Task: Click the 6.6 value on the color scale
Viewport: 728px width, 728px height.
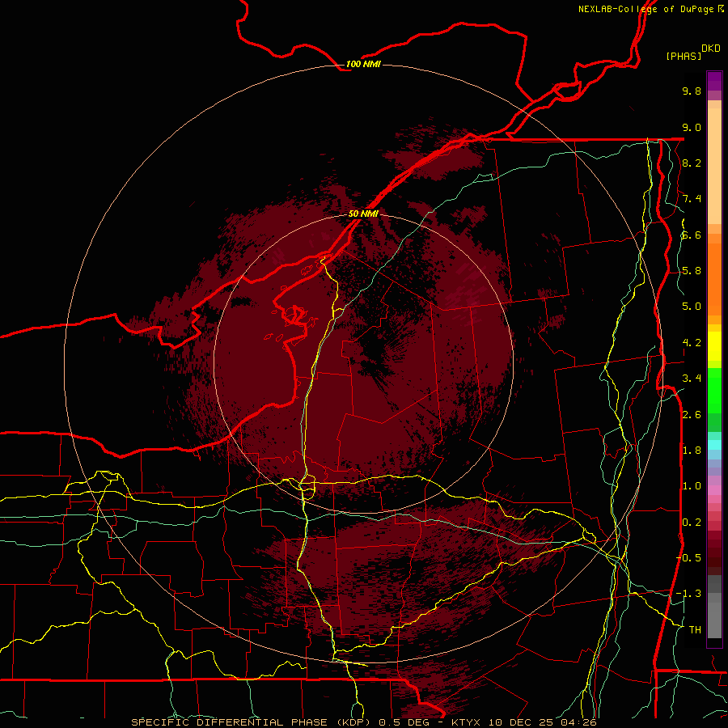Action: 692,235
